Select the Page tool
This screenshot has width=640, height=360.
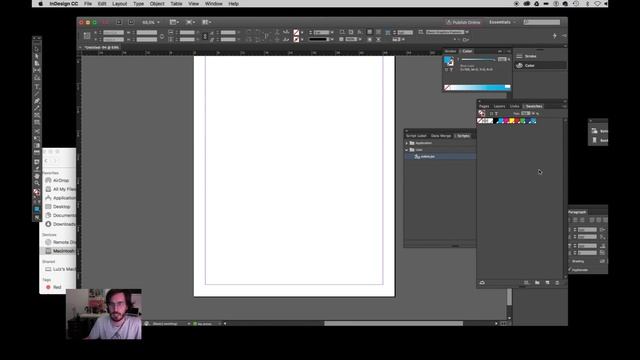(x=37, y=63)
